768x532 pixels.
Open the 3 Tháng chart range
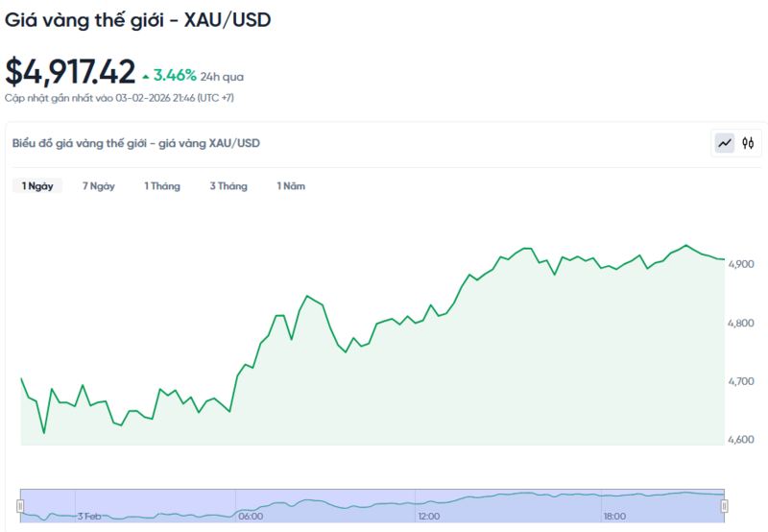(x=228, y=186)
